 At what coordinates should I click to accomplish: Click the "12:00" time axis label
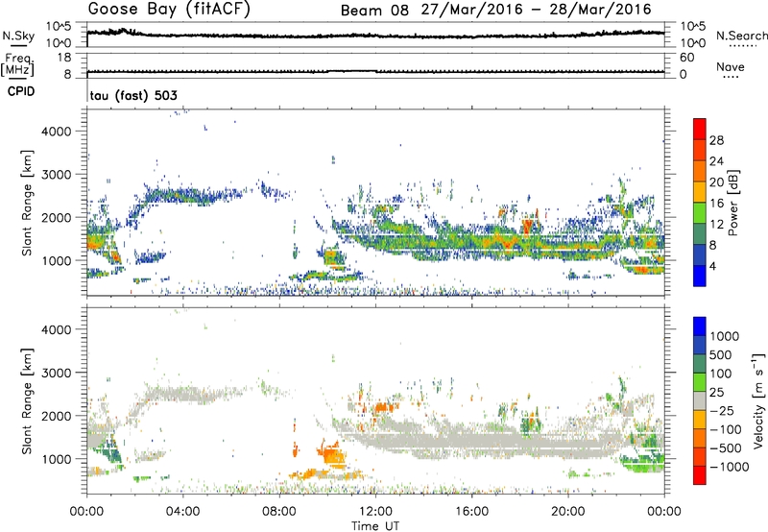click(x=375, y=512)
